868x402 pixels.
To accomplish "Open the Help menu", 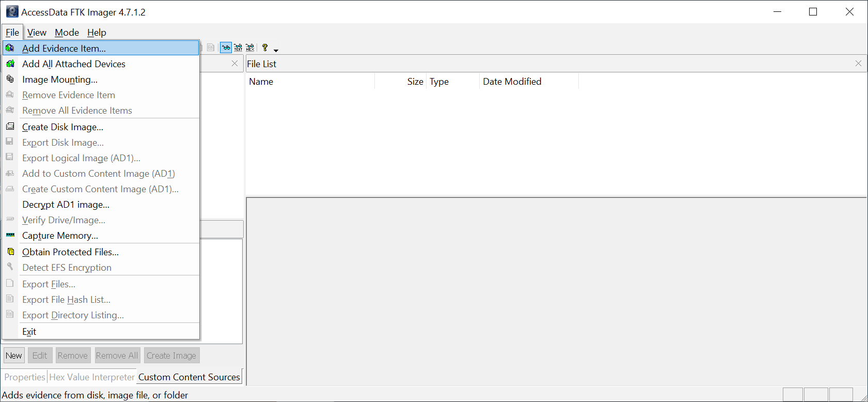I will click(x=97, y=33).
